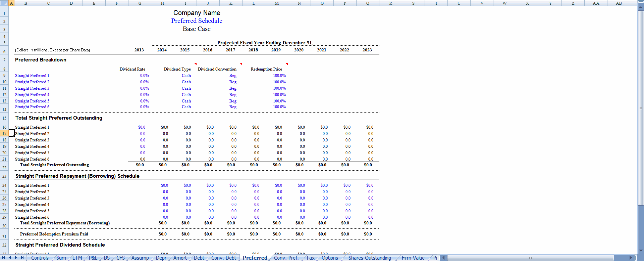644x261 pixels.
Task: Click the 2013 year header cell
Action: 139,50
